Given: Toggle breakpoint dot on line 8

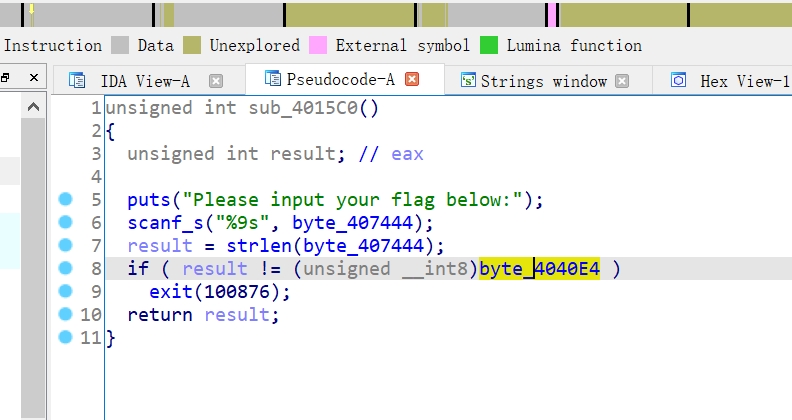Looking at the screenshot, I should pos(66,268).
